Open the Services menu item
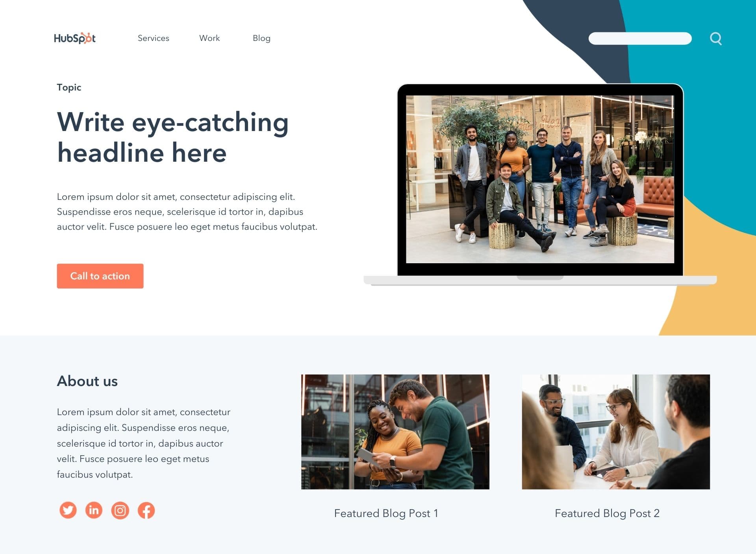Image resolution: width=756 pixels, height=554 pixels. (153, 38)
